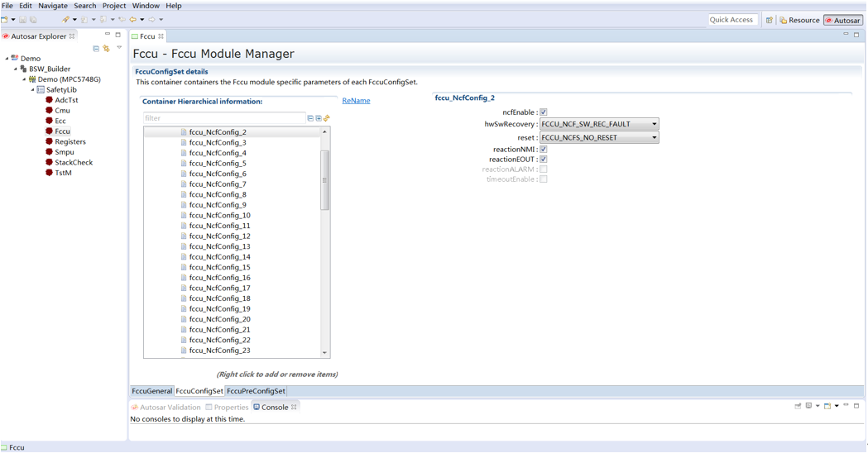
Task: Open the hwSwRecovery dropdown
Action: 599,124
